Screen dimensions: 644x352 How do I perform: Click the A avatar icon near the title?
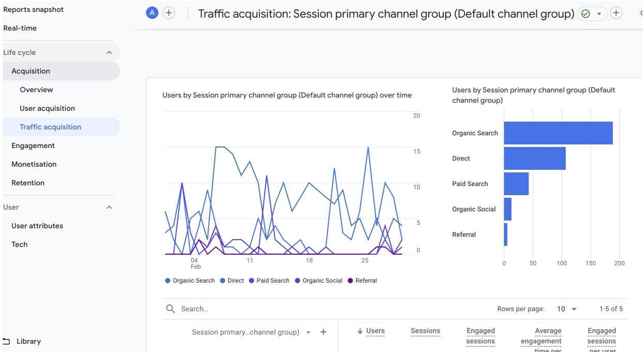(152, 12)
